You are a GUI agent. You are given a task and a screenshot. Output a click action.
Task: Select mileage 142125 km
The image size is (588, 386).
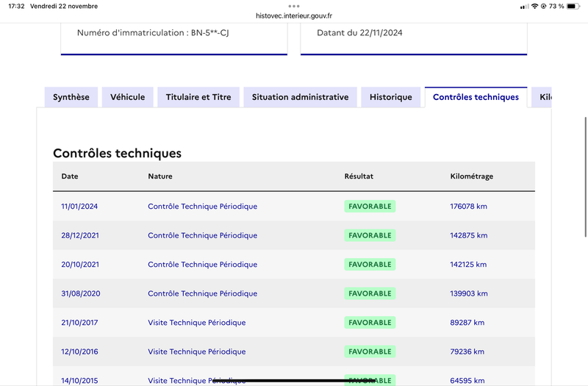pyautogui.click(x=468, y=265)
